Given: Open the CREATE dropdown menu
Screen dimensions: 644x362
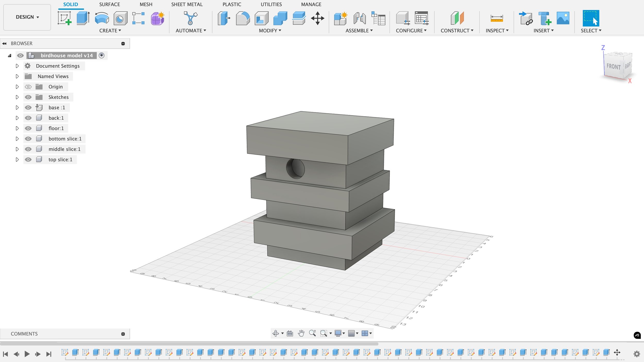Looking at the screenshot, I should coord(110,31).
